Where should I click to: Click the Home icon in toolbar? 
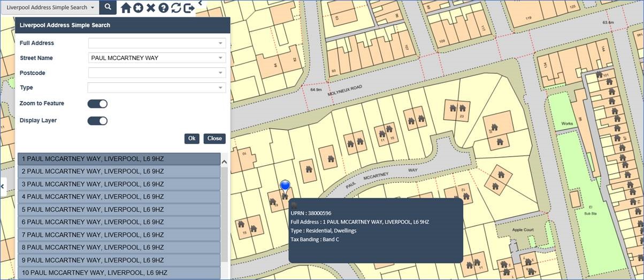point(126,8)
